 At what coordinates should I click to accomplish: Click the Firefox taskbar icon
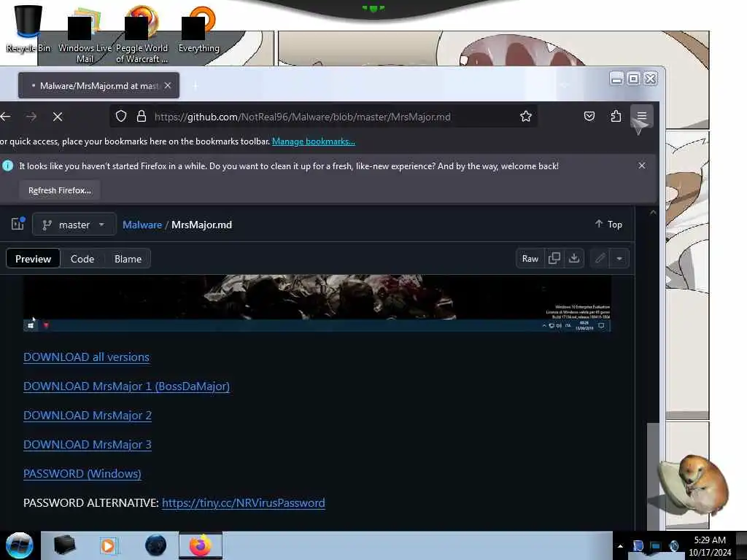pos(201,545)
